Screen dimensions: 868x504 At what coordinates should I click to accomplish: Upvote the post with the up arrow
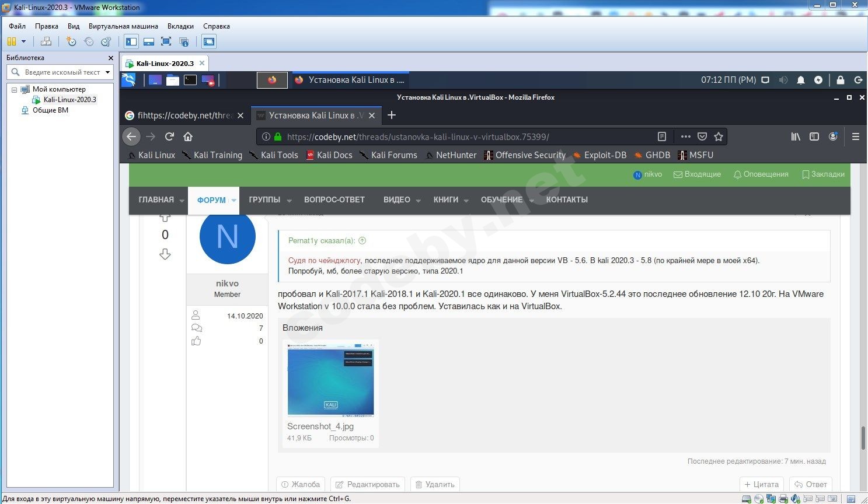point(165,217)
